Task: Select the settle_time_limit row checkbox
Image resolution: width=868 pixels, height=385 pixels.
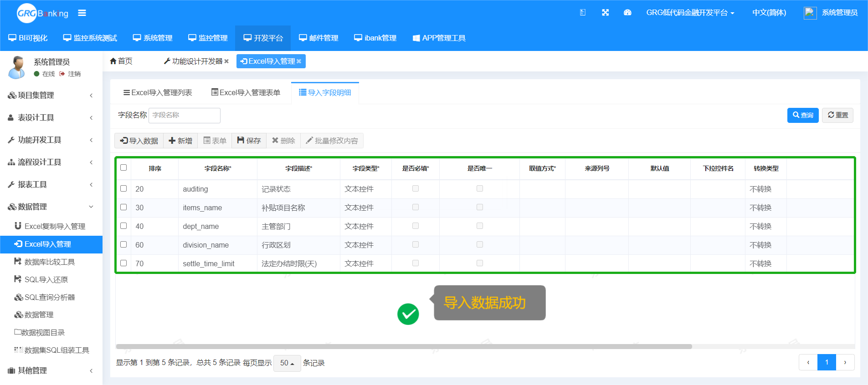Action: (123, 263)
